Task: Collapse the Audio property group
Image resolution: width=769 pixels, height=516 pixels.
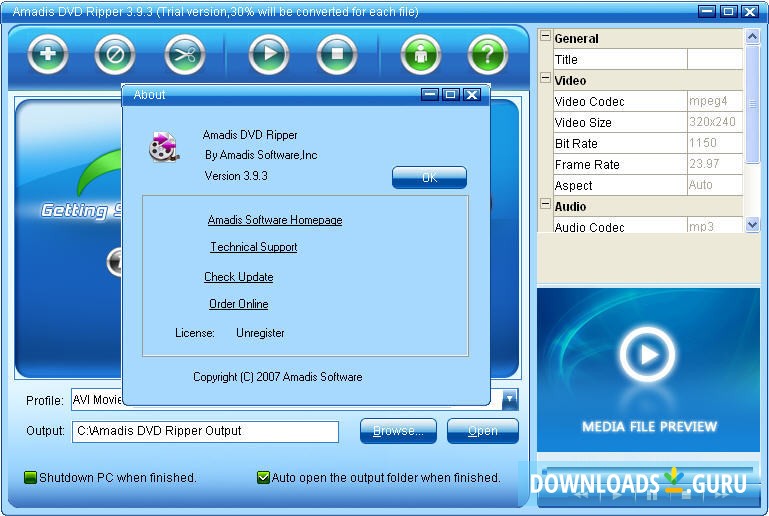Action: (x=545, y=204)
